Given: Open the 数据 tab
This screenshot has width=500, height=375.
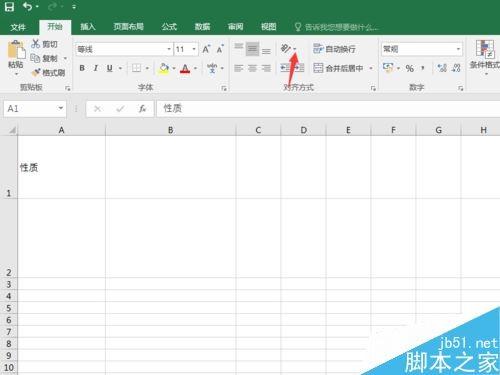Looking at the screenshot, I should 202,27.
